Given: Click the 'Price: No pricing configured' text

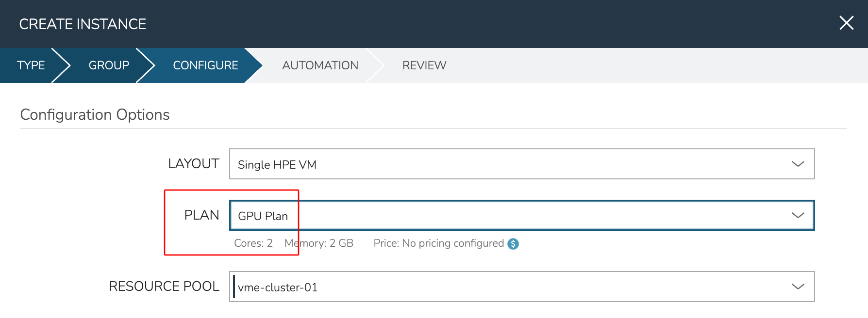Looking at the screenshot, I should coord(438,243).
